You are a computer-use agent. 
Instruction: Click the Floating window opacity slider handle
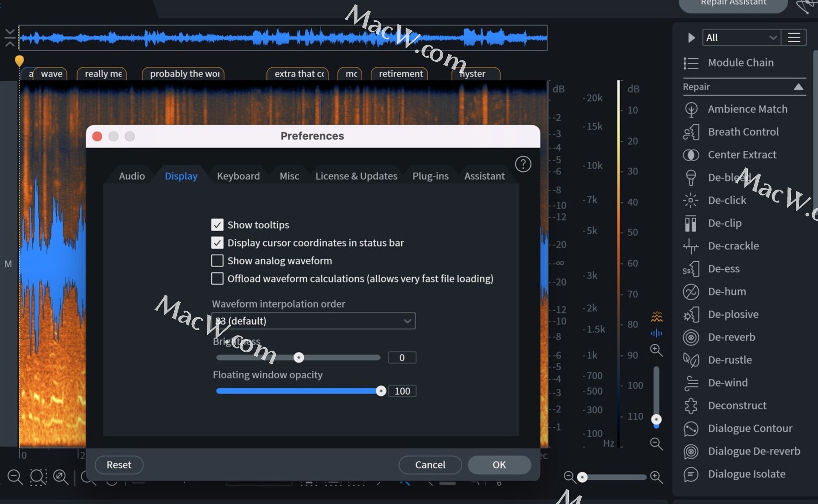click(x=381, y=391)
